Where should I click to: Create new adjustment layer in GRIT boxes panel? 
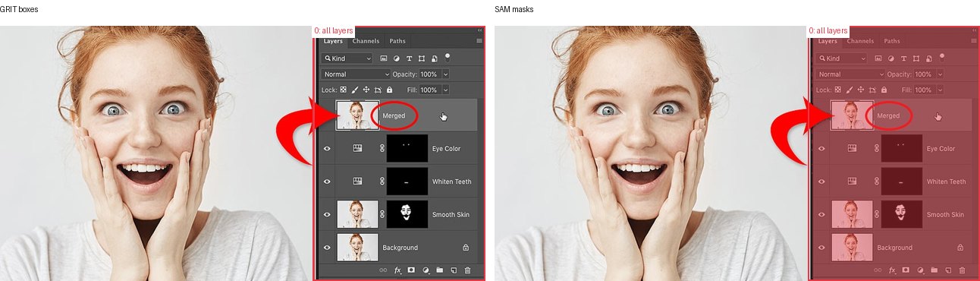(x=426, y=270)
